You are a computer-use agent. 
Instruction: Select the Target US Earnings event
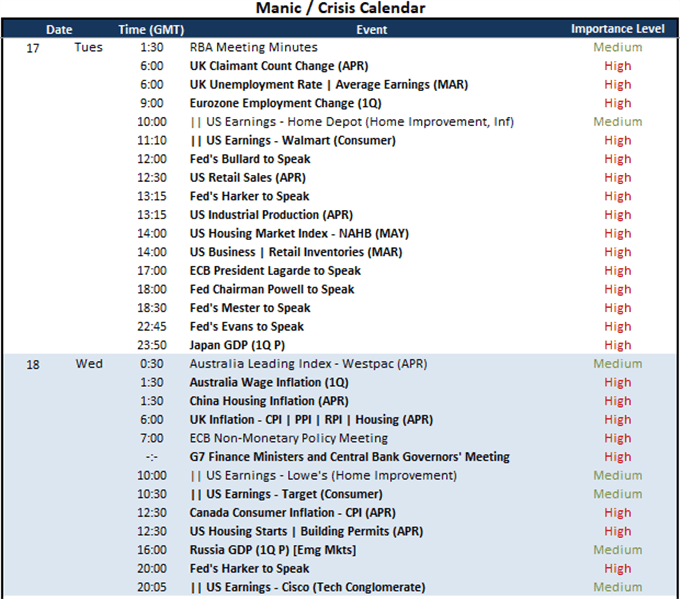(286, 494)
